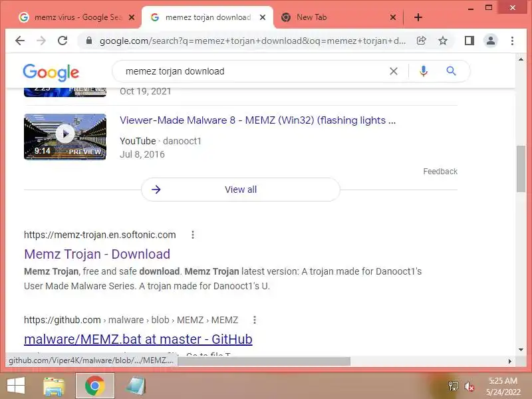Close the memez torjan download tab

[x=263, y=17]
